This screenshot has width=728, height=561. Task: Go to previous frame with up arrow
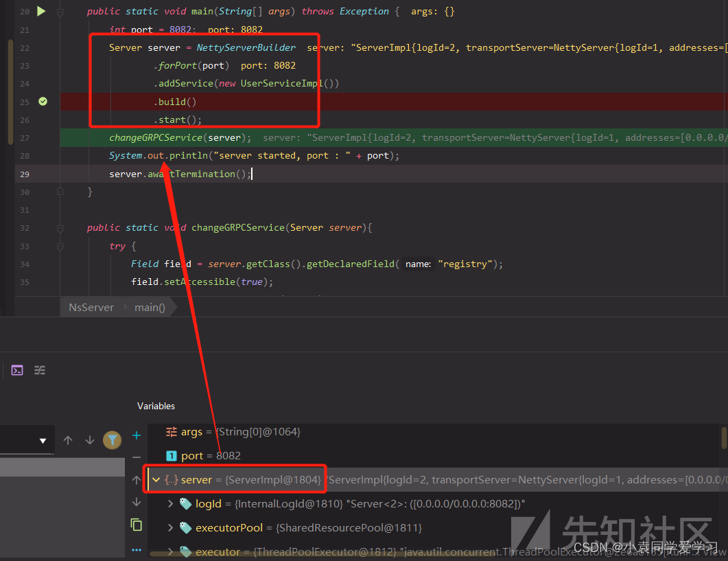point(68,440)
